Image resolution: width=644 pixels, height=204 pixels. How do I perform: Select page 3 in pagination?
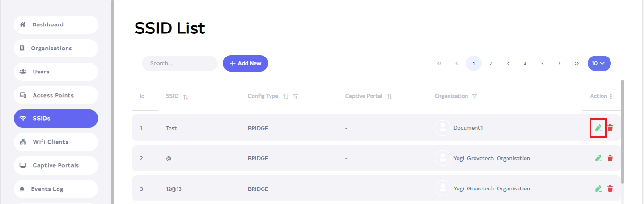pos(508,63)
